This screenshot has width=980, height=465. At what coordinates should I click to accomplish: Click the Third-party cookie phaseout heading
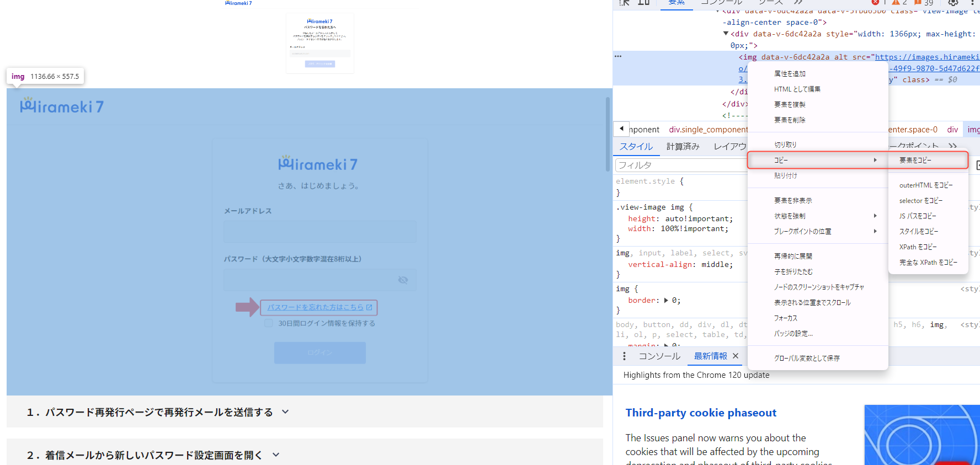701,413
